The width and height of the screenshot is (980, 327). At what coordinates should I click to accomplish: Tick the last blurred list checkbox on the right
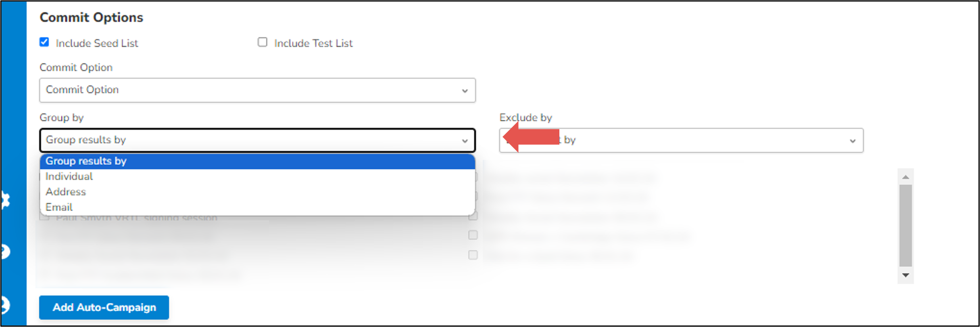click(473, 255)
